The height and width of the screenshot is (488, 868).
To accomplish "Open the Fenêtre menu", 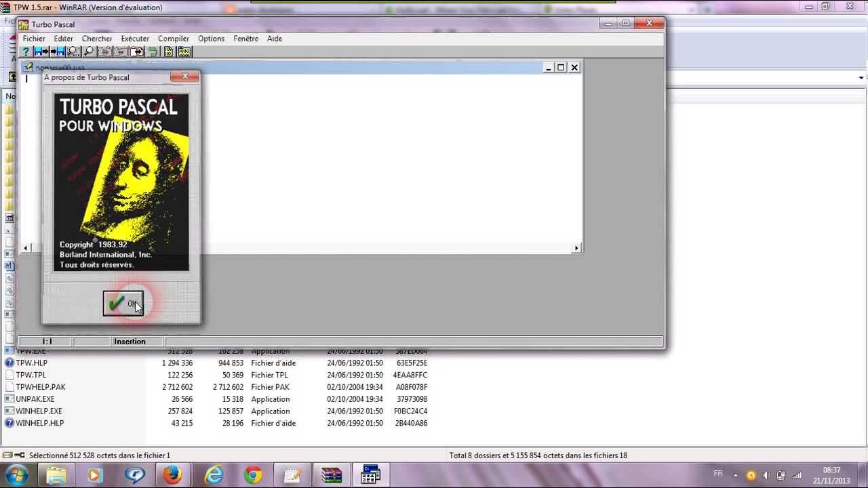I will click(x=245, y=39).
